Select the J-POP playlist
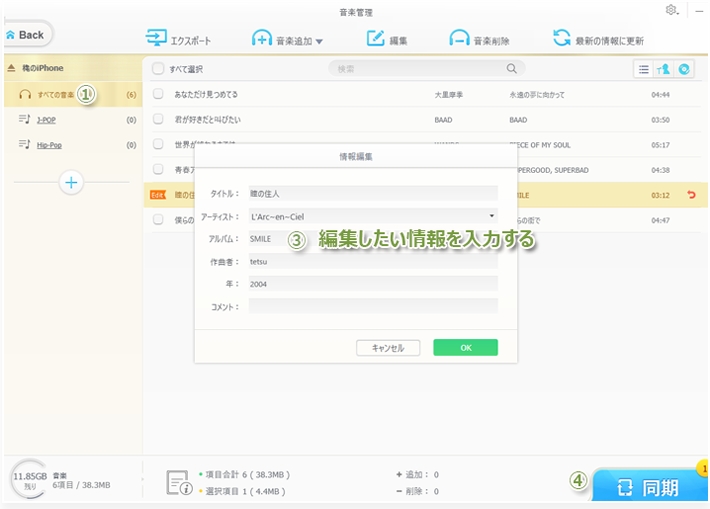This screenshot has height=509, width=710. 46,119
